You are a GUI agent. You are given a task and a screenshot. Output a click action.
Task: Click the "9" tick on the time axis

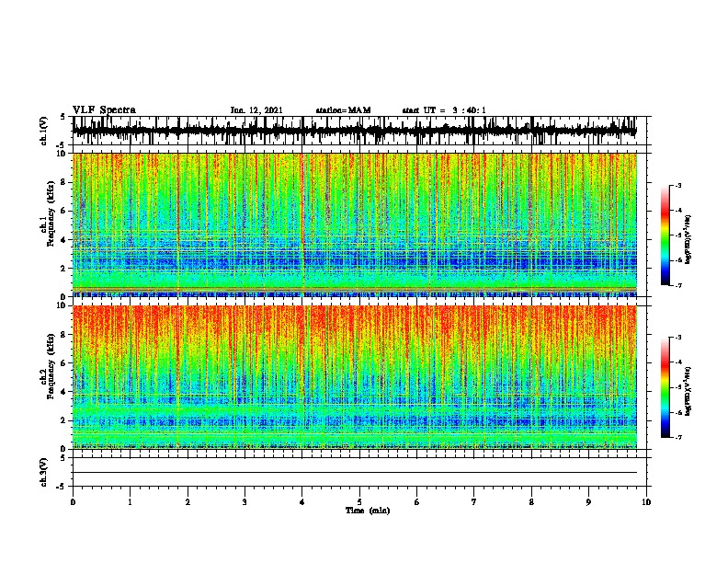588,502
